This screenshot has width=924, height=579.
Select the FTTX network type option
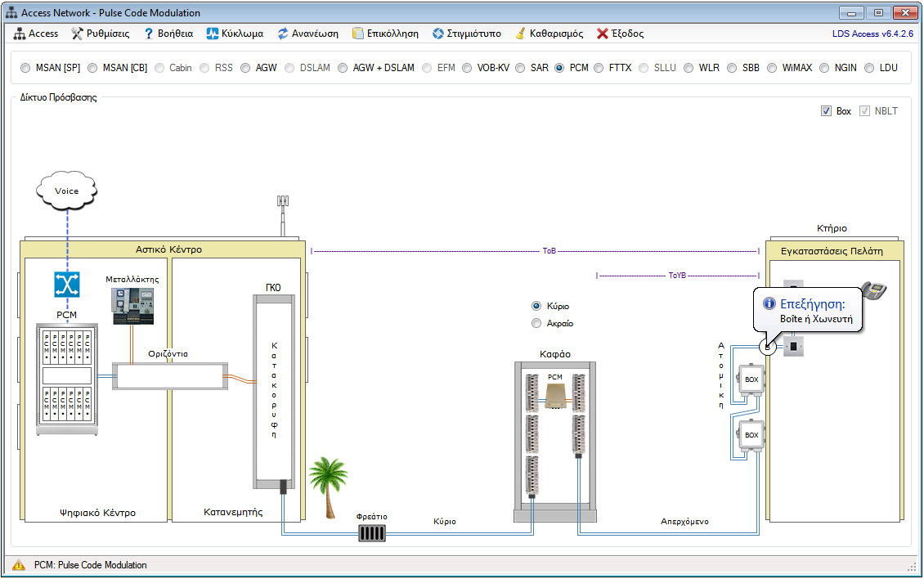(x=599, y=68)
